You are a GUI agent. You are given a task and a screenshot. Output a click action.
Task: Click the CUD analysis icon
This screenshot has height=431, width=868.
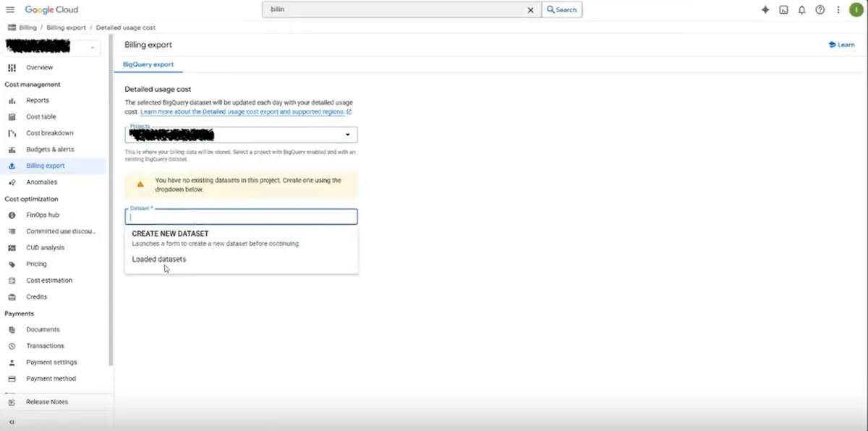[12, 247]
